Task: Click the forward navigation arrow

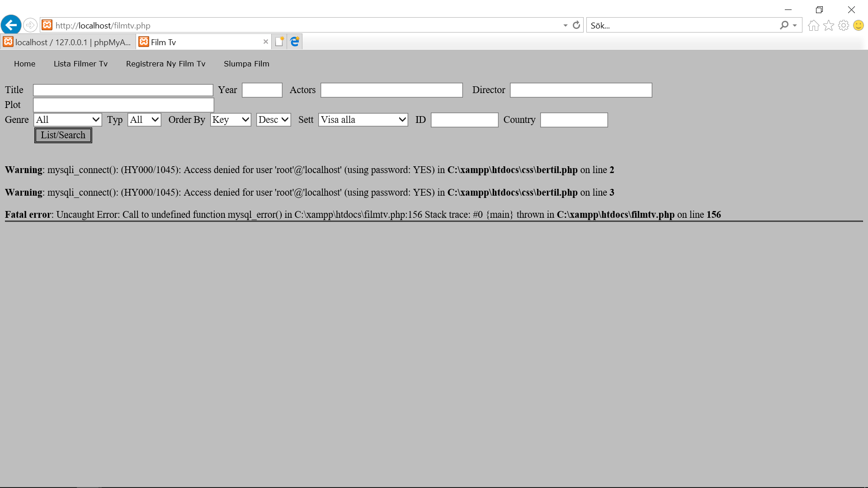Action: click(x=30, y=25)
